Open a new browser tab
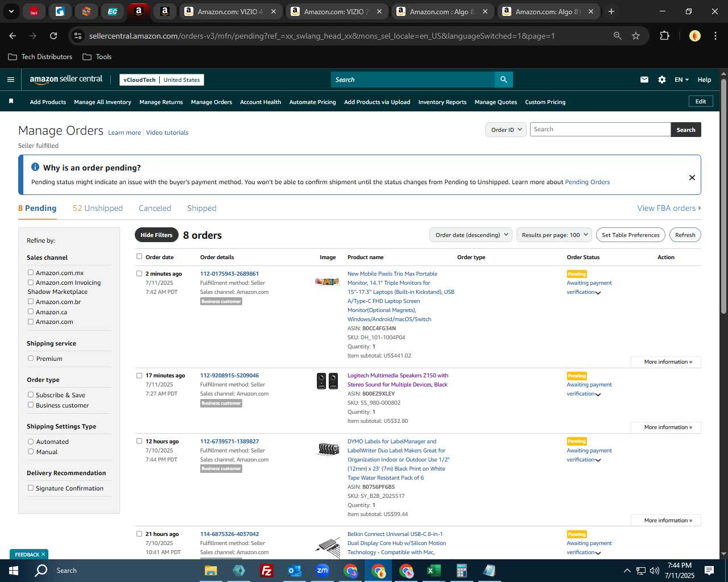Image resolution: width=728 pixels, height=582 pixels. coord(611,11)
